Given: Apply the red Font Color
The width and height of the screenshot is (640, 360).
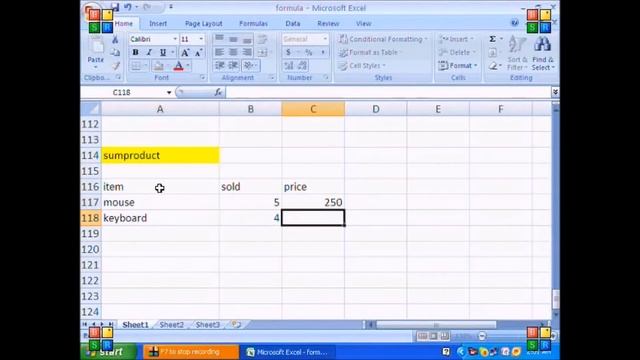Looking at the screenshot, I should [178, 66].
